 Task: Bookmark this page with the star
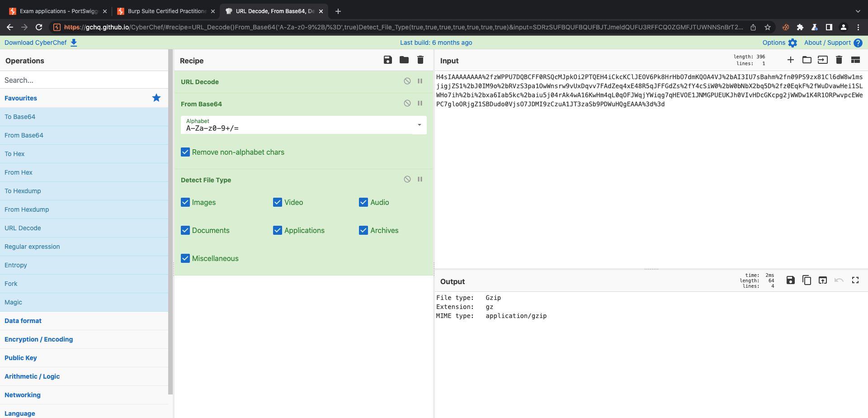(768, 27)
